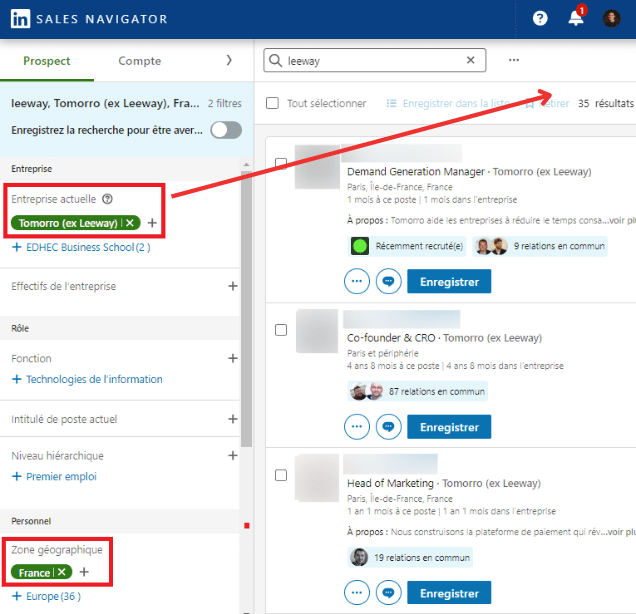Image resolution: width=636 pixels, height=614 pixels.
Task: Open Demand Generation Manager profile photo
Action: coord(317,167)
